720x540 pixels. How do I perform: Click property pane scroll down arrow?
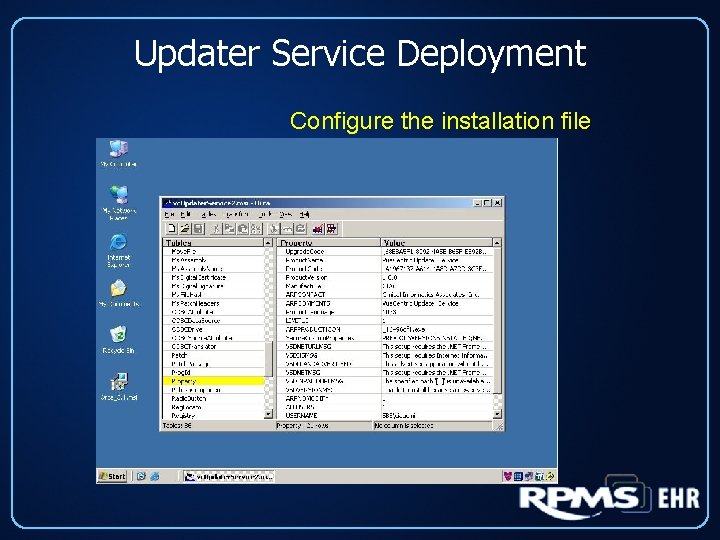[x=497, y=414]
